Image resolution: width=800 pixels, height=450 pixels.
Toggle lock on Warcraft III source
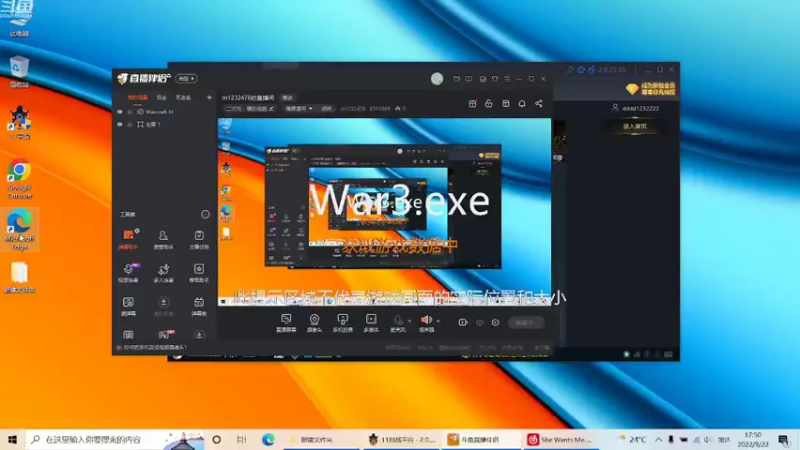[x=130, y=112]
